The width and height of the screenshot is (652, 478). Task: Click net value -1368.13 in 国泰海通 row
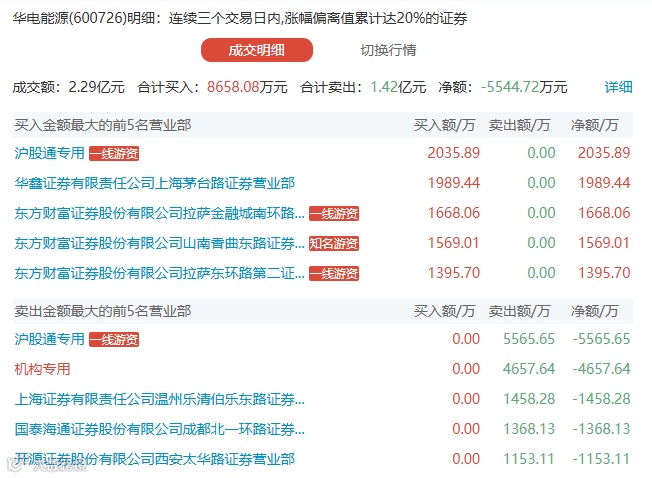601,429
